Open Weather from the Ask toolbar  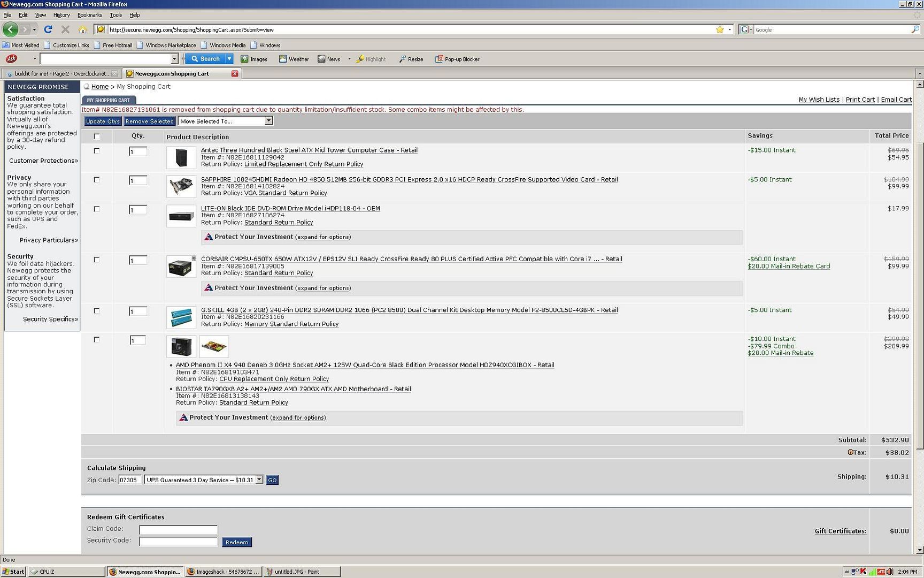pos(294,59)
